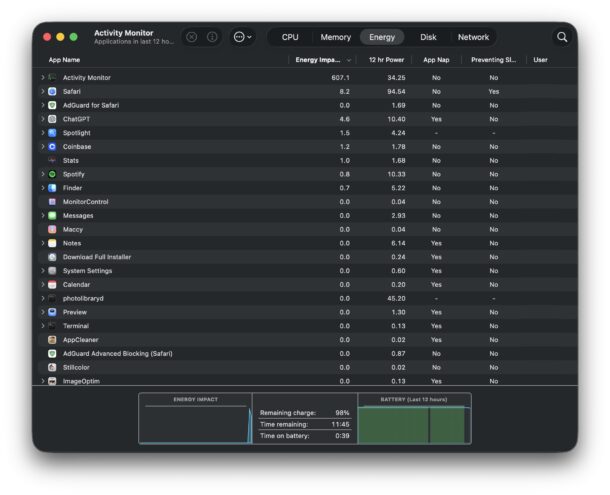Click the Coinbase app icon in list

click(x=52, y=146)
